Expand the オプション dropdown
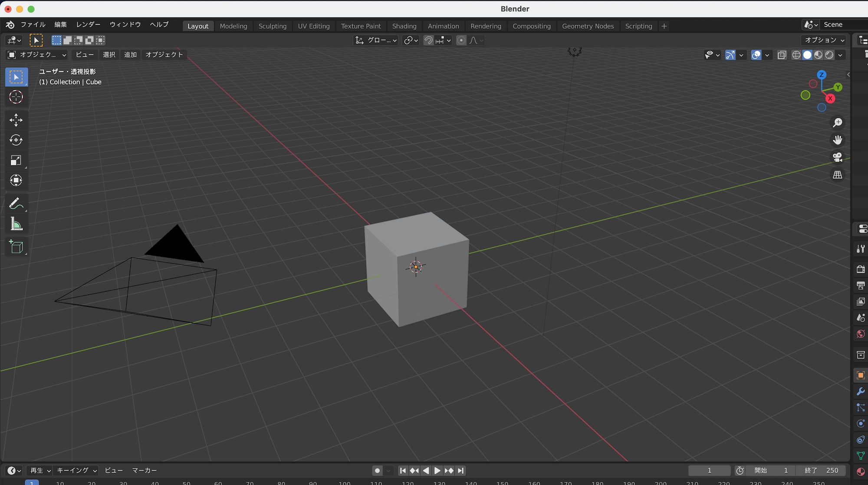Viewport: 868px width, 485px height. point(824,40)
